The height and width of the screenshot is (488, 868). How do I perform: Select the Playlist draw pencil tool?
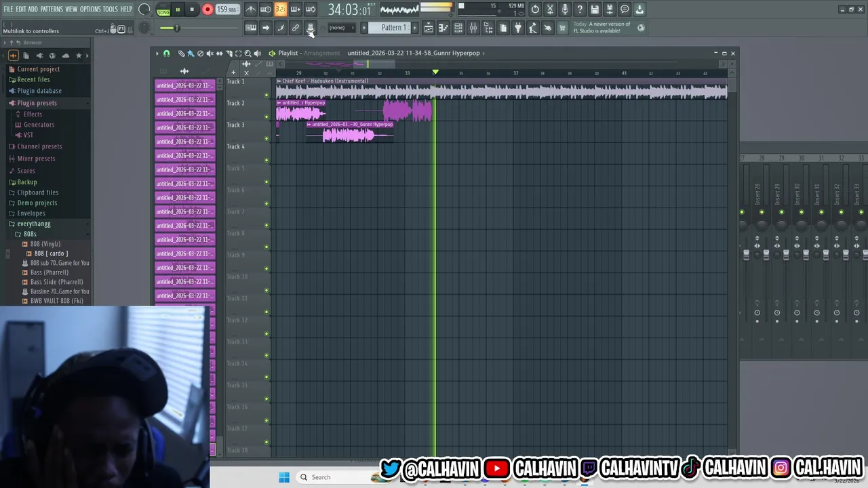(x=181, y=54)
